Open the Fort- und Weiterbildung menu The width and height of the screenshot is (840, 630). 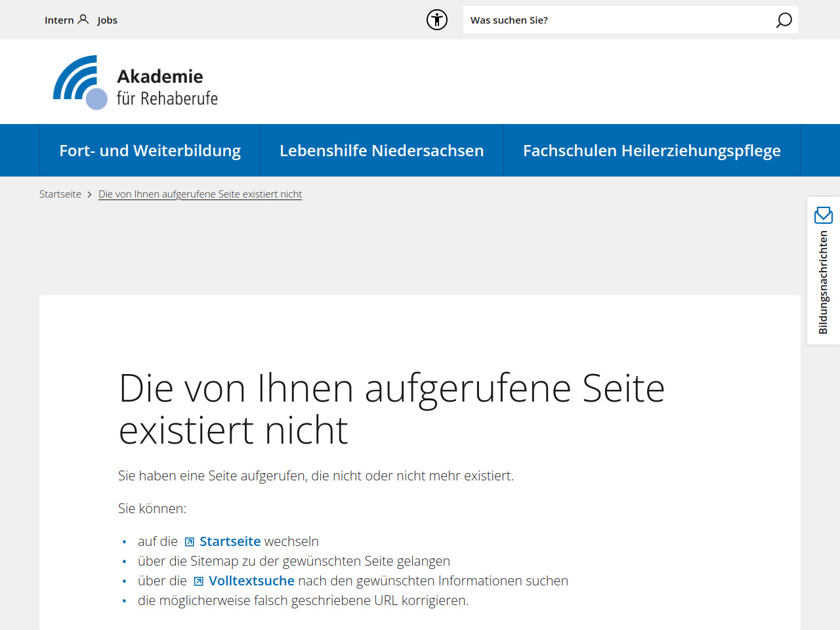click(150, 150)
